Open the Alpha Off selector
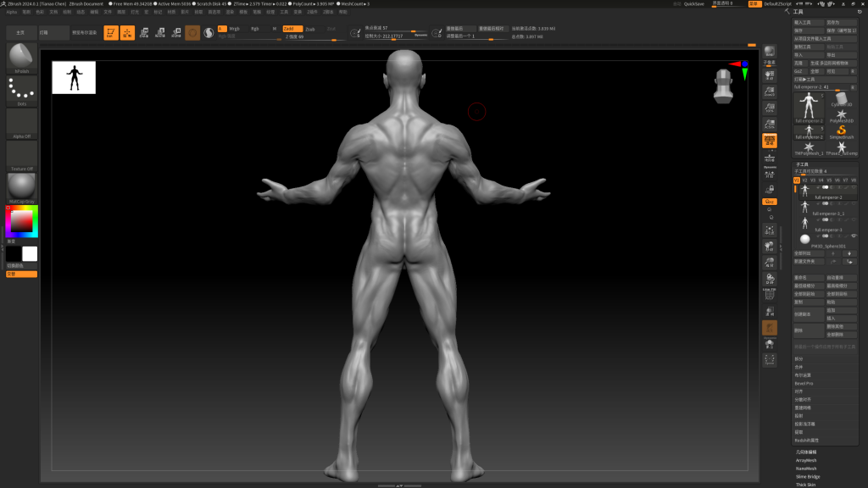The width and height of the screenshot is (868, 488). [x=21, y=124]
